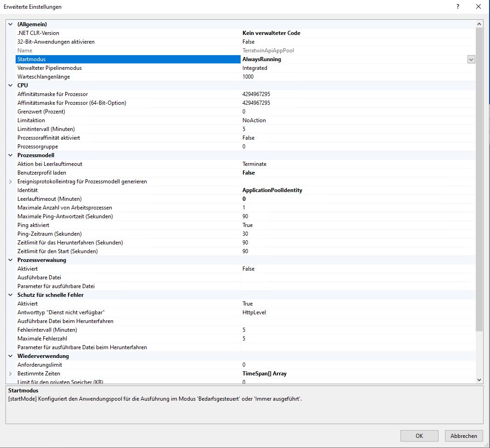Screen dimensions: 490x448
Task: Select the 32-Bit-Anwendungen aktivieren False value
Action: (248, 42)
